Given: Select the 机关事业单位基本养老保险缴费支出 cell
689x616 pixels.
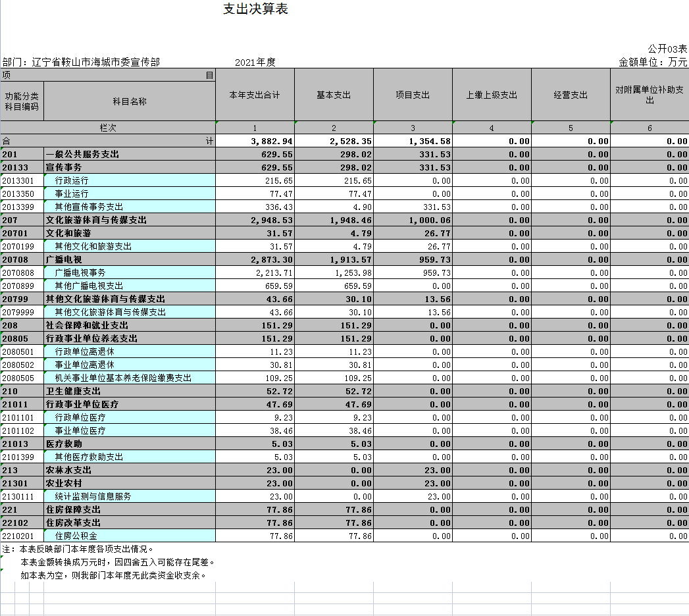Looking at the screenshot, I should [x=130, y=378].
